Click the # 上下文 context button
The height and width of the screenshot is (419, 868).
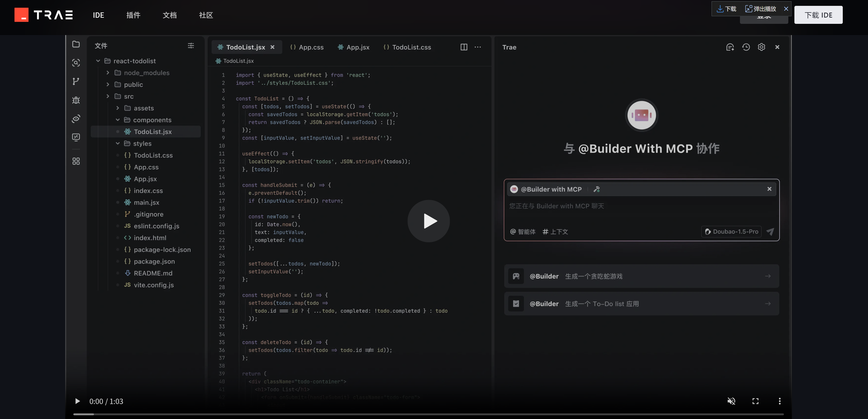(555, 232)
